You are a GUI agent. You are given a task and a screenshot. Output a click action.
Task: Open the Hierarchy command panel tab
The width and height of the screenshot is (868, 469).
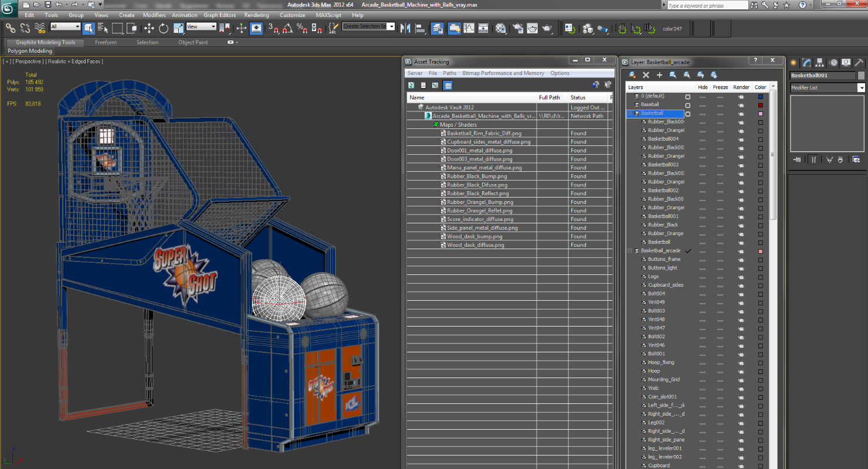pos(819,63)
